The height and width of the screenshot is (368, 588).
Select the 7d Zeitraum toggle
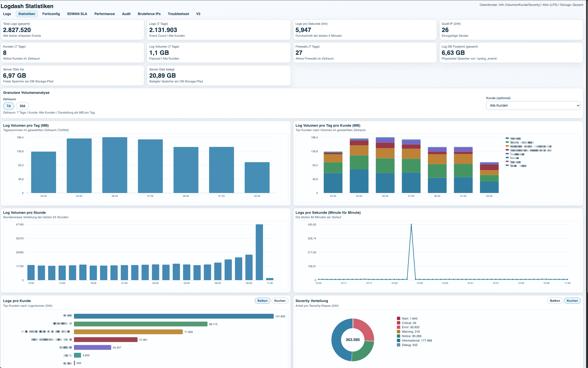9,106
